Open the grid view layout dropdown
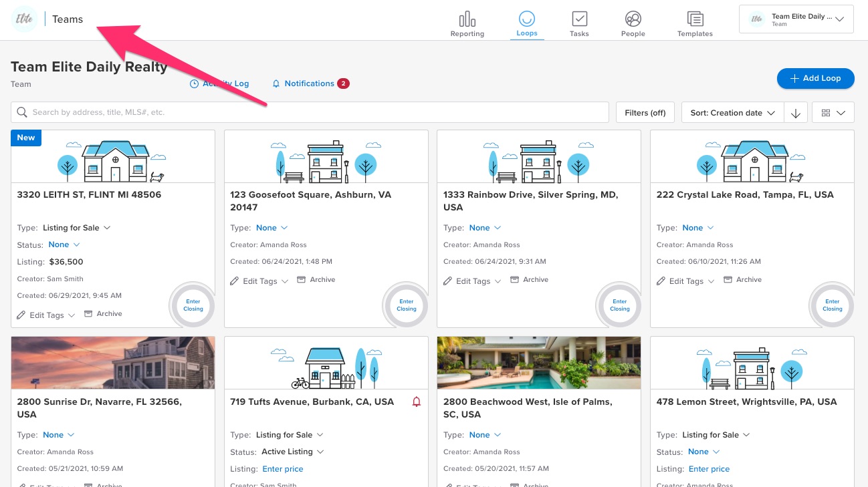The width and height of the screenshot is (868, 487). pyautogui.click(x=833, y=113)
